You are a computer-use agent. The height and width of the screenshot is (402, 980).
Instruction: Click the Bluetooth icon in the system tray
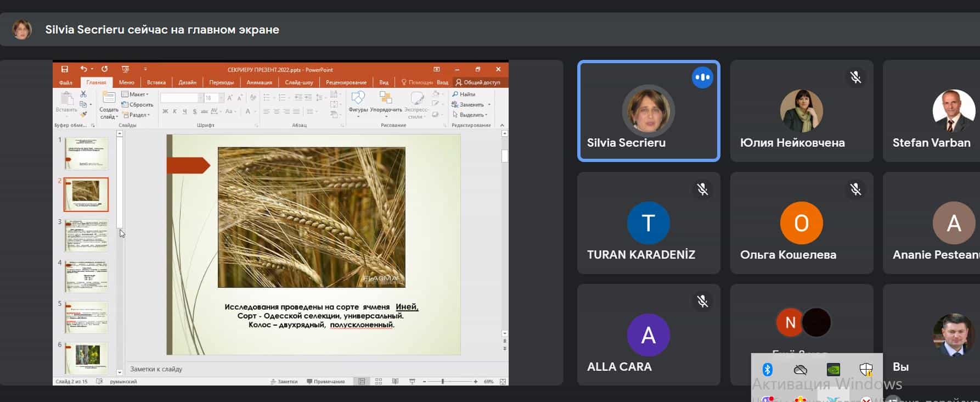tap(768, 370)
